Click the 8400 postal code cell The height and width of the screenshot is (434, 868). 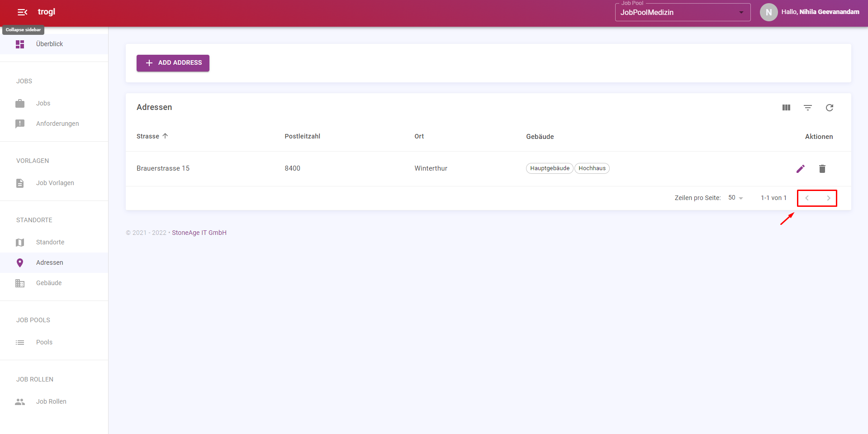(x=292, y=168)
